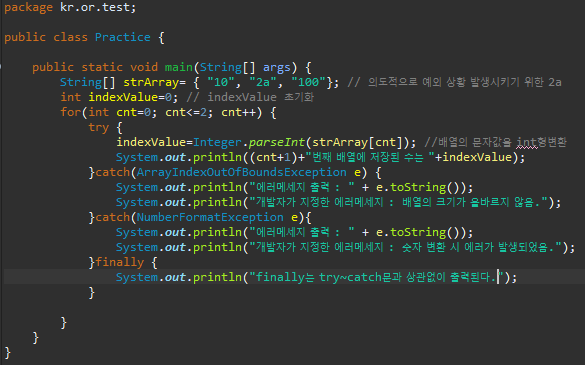Click the args parameter in main
Viewport: 585px width, 365px height.
[x=276, y=68]
